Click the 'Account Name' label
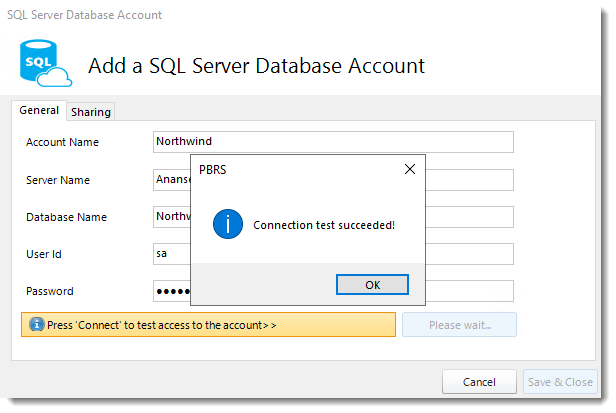The height and width of the screenshot is (413, 616). (x=62, y=142)
